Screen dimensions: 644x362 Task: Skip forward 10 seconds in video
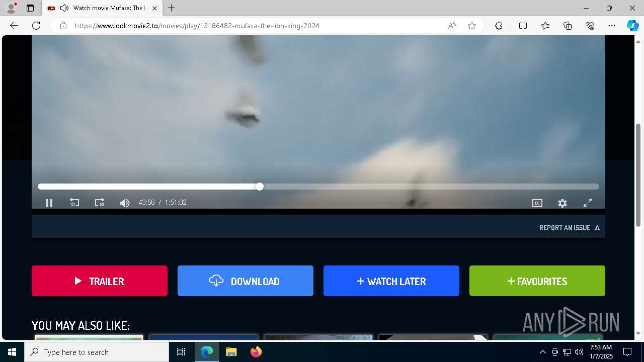point(100,203)
